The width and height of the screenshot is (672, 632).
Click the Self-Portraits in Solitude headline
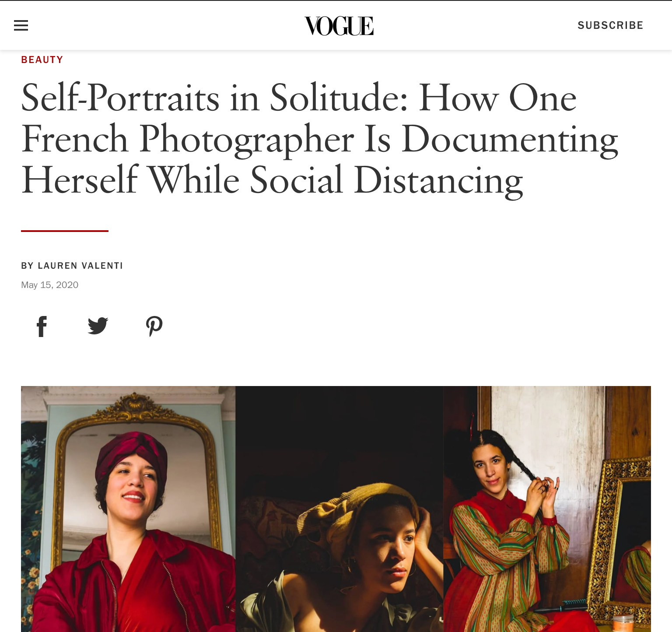point(319,139)
